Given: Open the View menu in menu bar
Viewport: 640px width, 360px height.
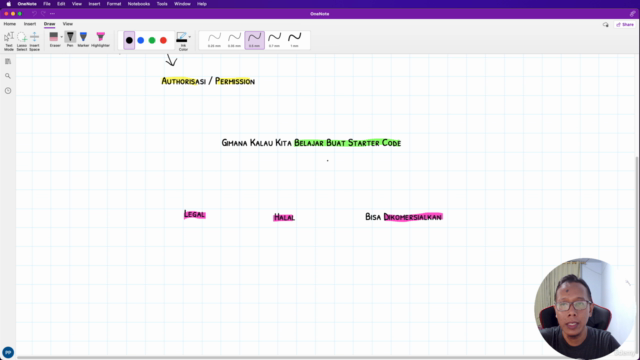Looking at the screenshot, I should [77, 4].
